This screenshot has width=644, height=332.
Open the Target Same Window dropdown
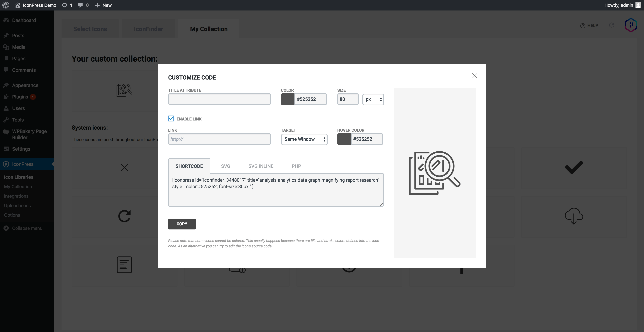pos(304,139)
